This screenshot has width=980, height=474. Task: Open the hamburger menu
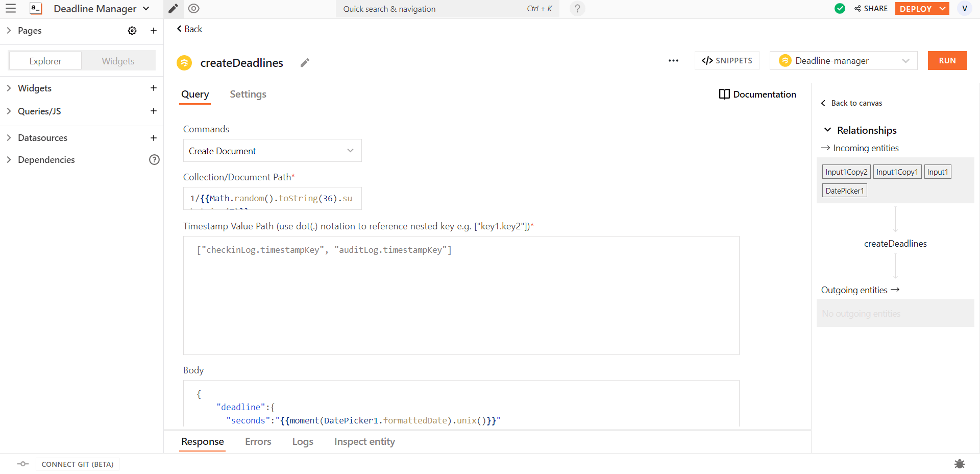pyautogui.click(x=11, y=9)
